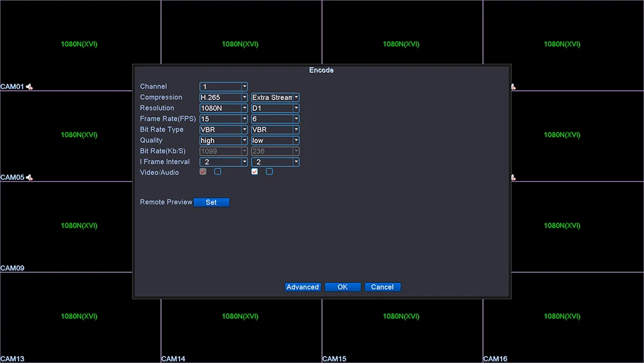Click the CAM01 label
This screenshot has width=644, height=363.
pyautogui.click(x=12, y=87)
